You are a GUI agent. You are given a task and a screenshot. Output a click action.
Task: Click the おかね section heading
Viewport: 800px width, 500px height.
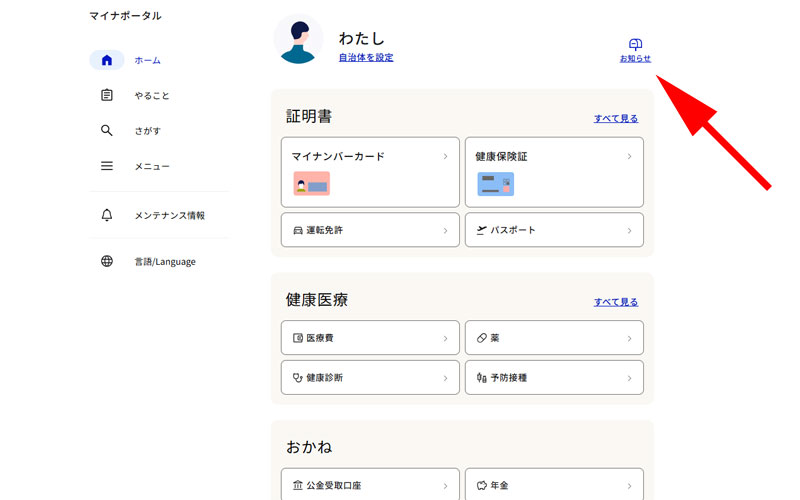pos(309,447)
